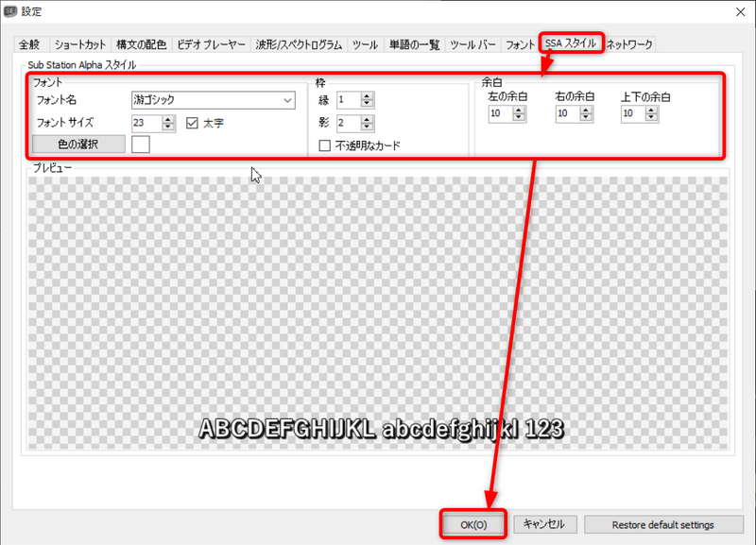This screenshot has height=545, width=756.
Task: Confirm settings with OK(O)
Action: (472, 524)
